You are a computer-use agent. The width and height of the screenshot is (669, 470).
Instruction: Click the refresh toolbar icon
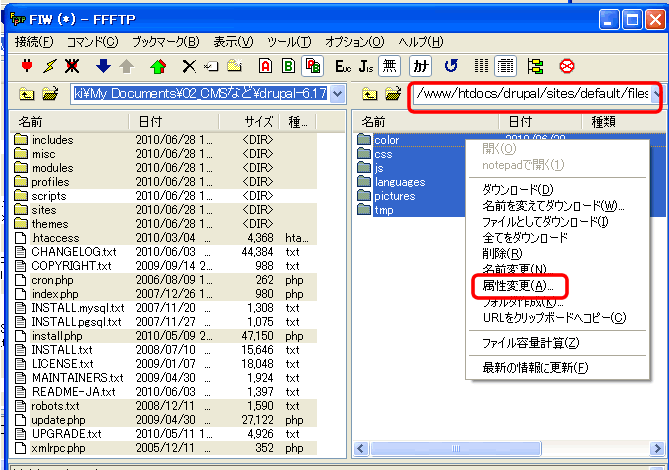click(451, 67)
